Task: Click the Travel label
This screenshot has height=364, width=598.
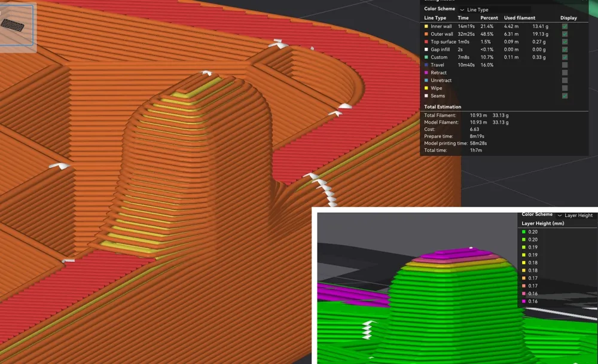Action: pos(437,65)
